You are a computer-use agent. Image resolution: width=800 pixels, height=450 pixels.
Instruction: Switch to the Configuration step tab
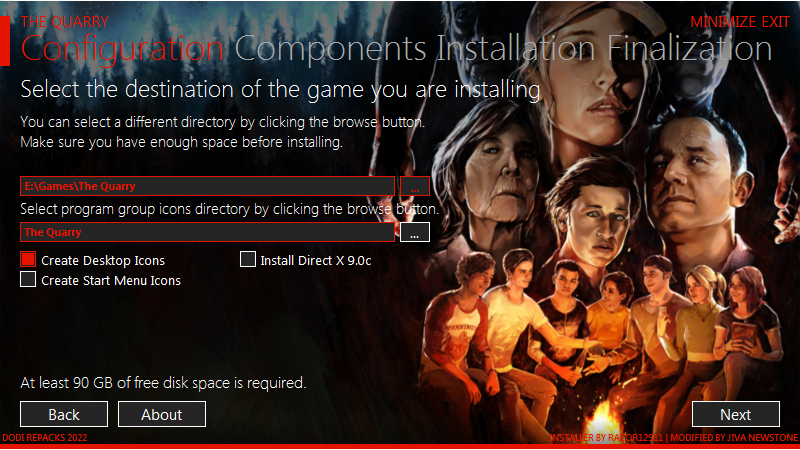123,48
